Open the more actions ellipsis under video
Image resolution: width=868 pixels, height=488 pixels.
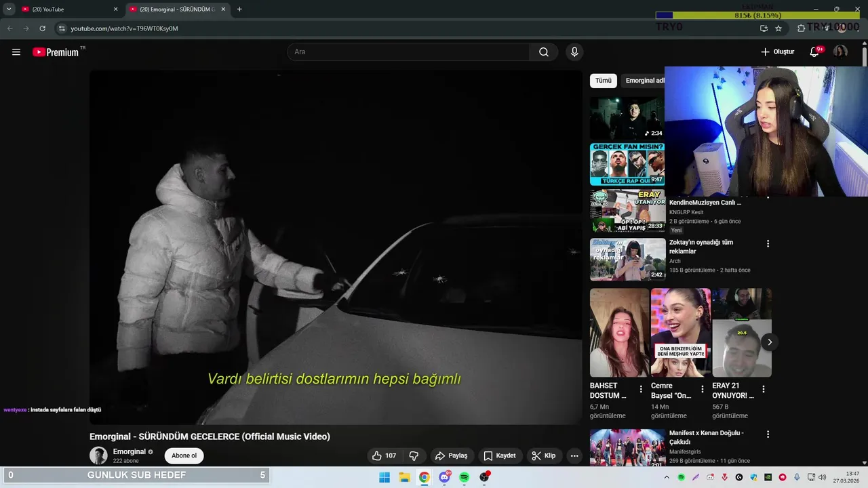[574, 456]
